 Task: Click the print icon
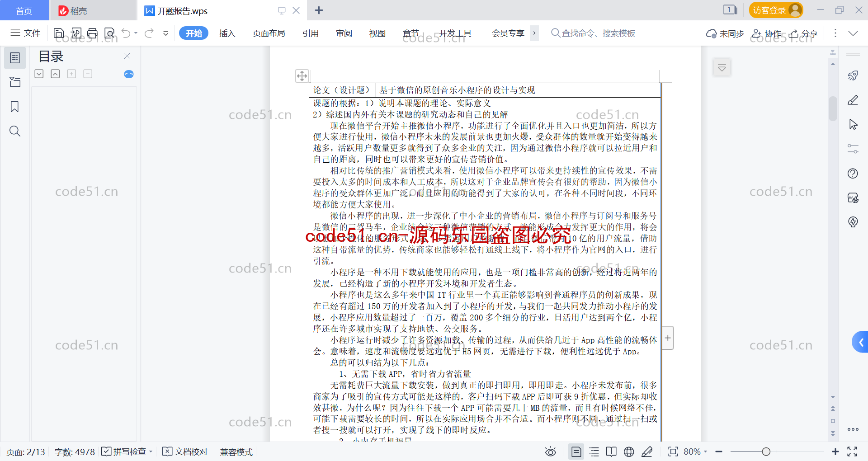93,33
